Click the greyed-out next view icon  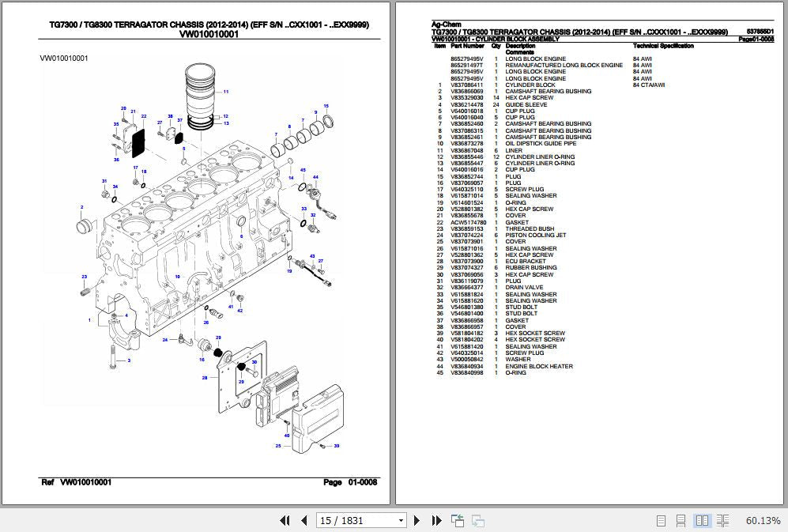pos(477,520)
